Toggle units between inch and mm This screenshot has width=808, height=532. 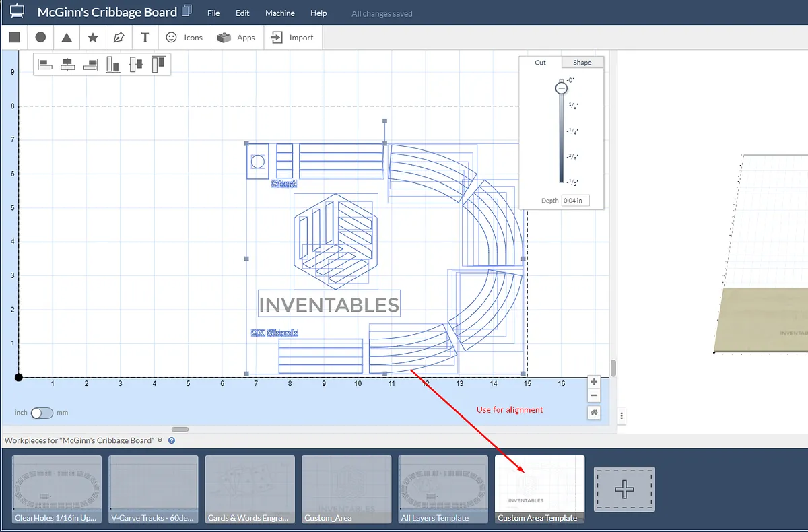42,413
